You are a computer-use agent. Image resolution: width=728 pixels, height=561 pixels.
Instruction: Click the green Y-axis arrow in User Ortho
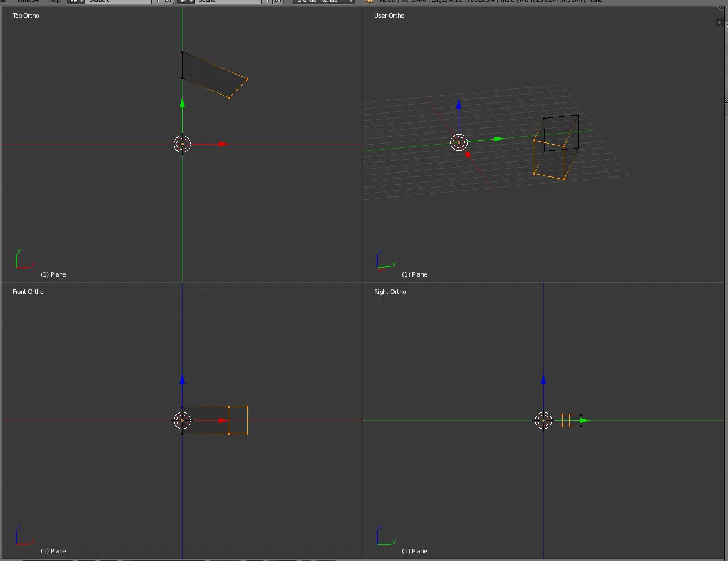[x=499, y=139]
